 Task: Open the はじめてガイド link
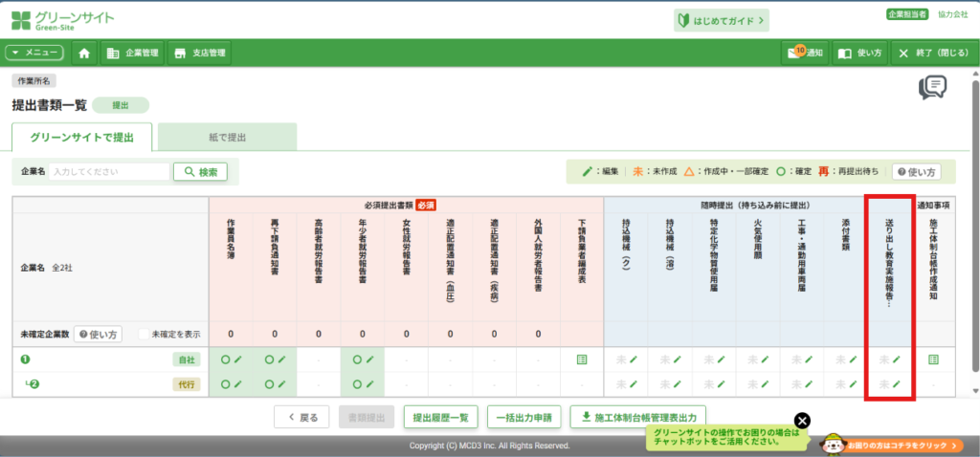point(722,20)
